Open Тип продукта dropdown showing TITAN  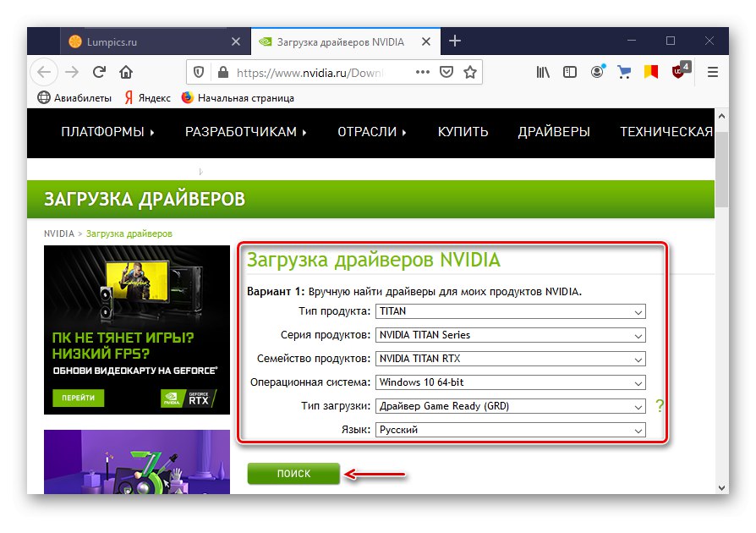point(511,311)
